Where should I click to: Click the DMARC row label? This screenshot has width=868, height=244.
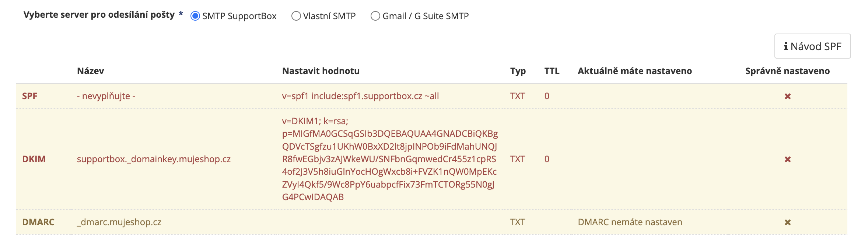[x=38, y=222]
